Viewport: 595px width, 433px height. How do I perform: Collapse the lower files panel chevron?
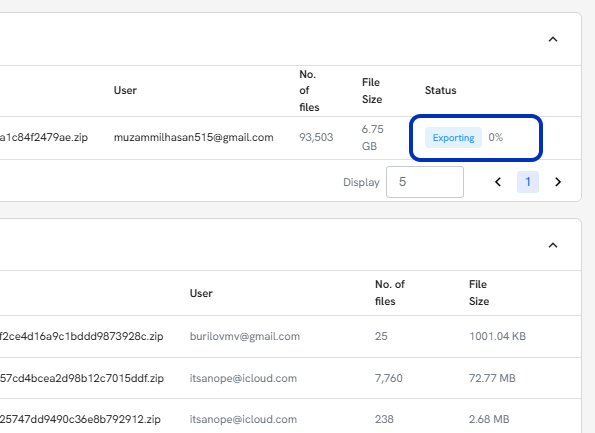coord(553,245)
